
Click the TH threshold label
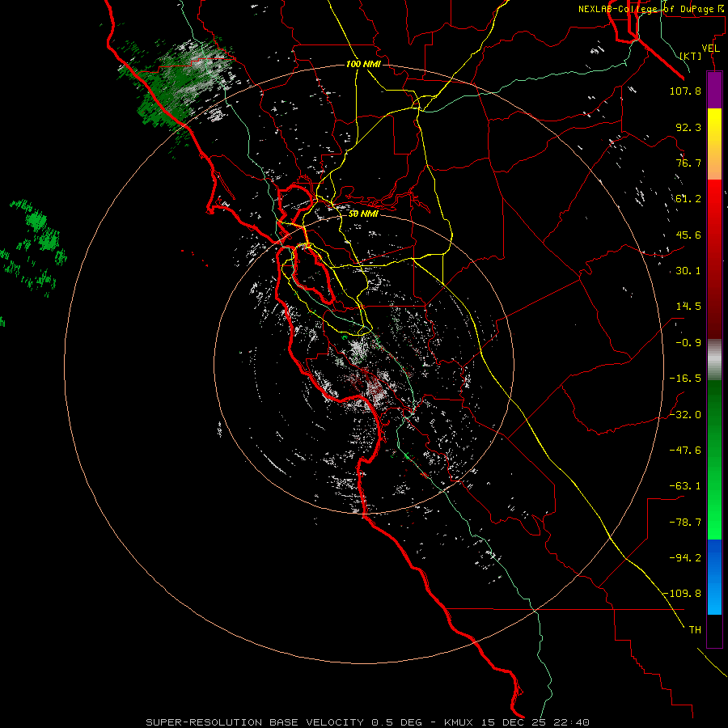click(x=695, y=630)
